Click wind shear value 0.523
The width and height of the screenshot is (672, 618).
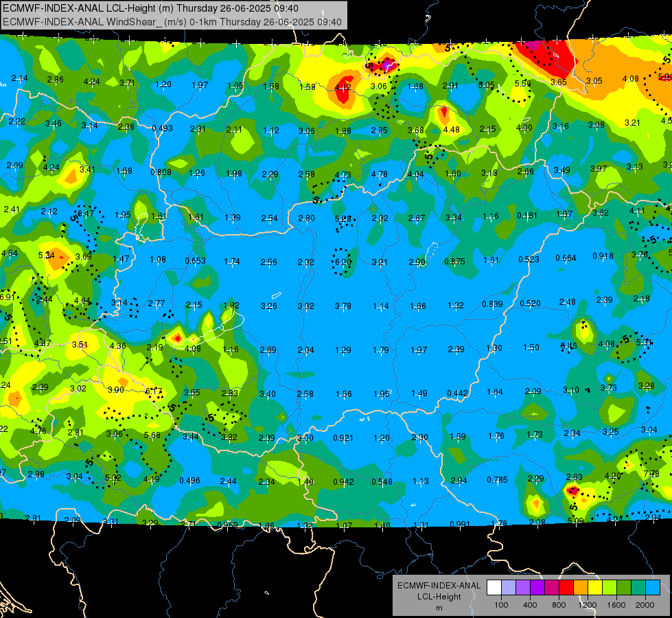(529, 259)
